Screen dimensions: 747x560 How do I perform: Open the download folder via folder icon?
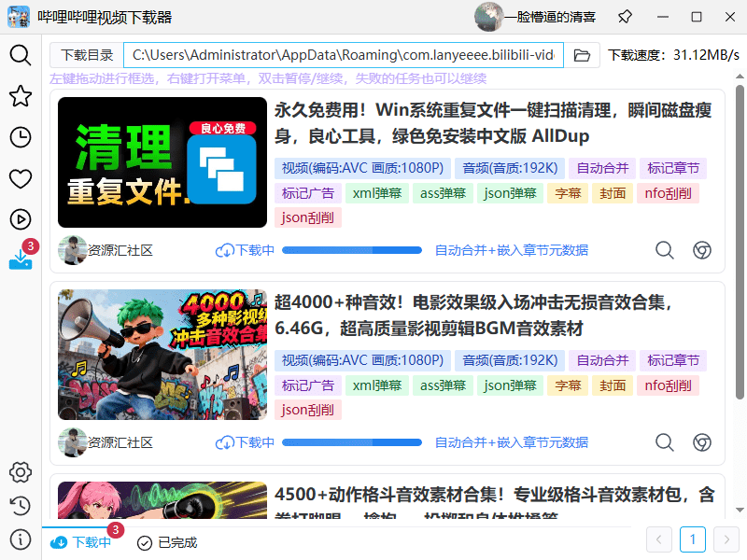584,56
